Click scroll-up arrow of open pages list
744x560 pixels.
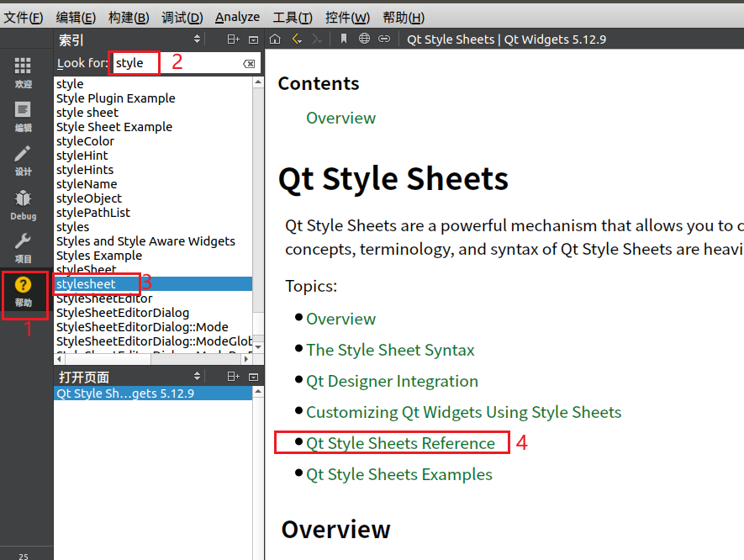coord(257,392)
